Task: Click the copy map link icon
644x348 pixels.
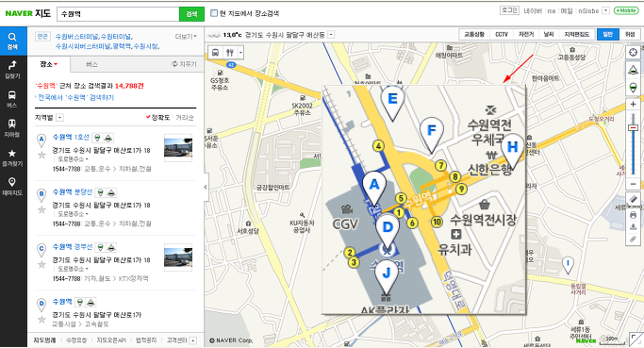Action: 633,240
